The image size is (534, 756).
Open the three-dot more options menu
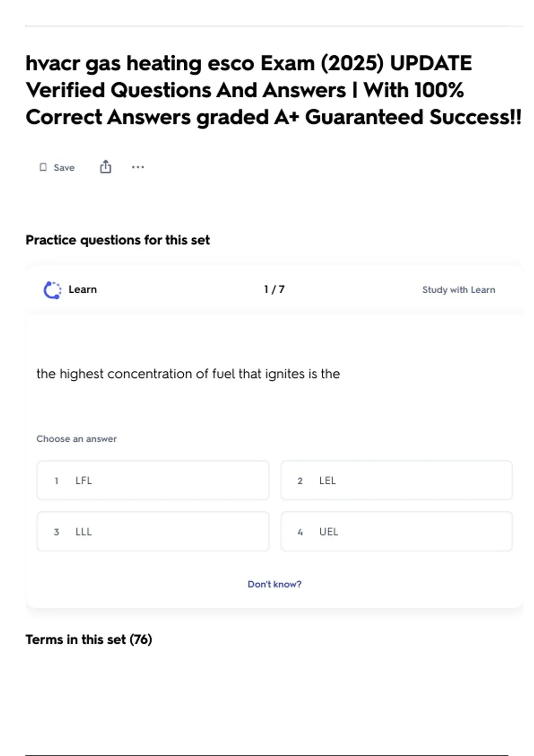coord(138,167)
